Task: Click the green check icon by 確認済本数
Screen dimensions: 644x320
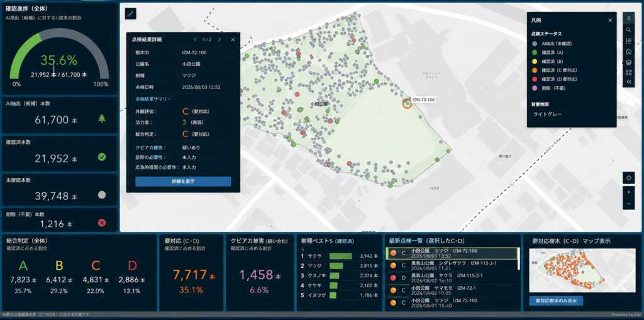Action: (102, 157)
